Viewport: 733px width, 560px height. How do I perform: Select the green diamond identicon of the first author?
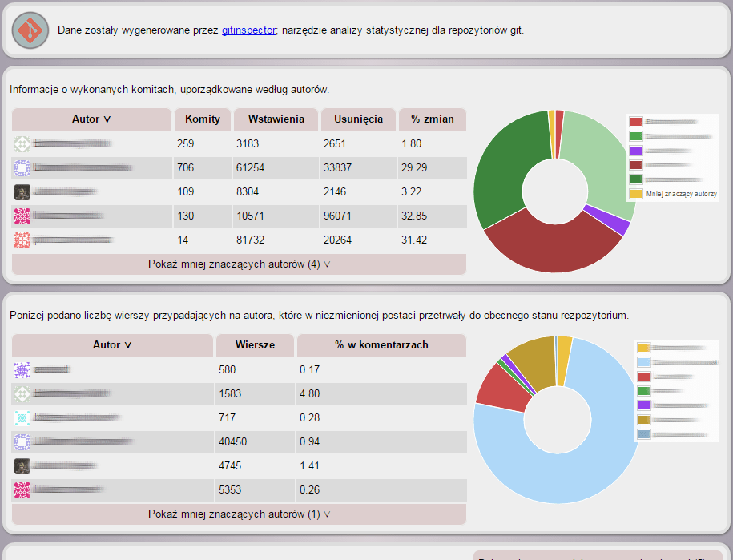coord(22,144)
